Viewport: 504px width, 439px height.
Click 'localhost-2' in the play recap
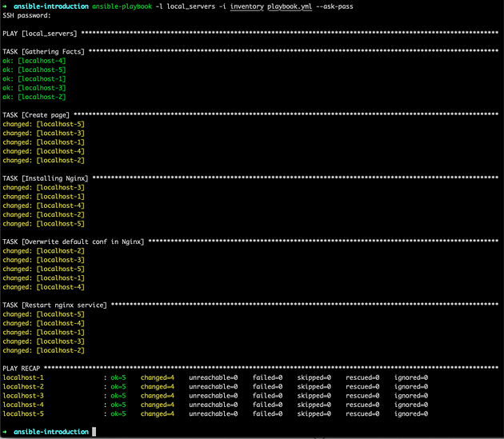coord(23,386)
